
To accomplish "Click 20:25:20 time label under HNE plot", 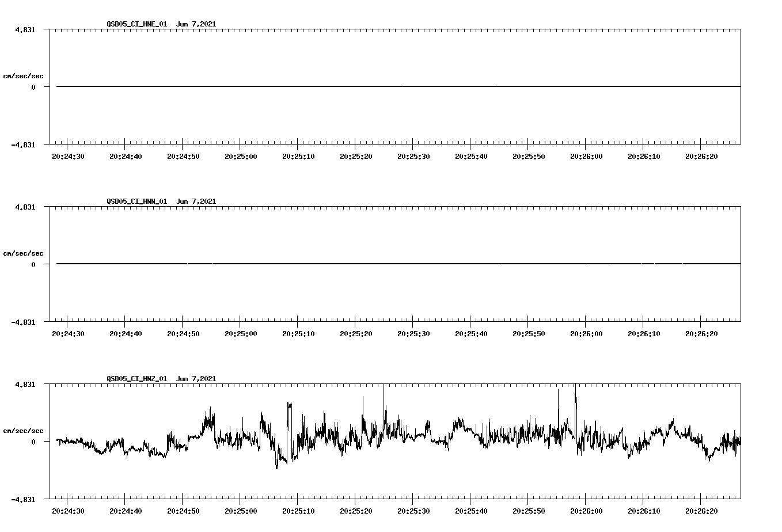I will (356, 157).
